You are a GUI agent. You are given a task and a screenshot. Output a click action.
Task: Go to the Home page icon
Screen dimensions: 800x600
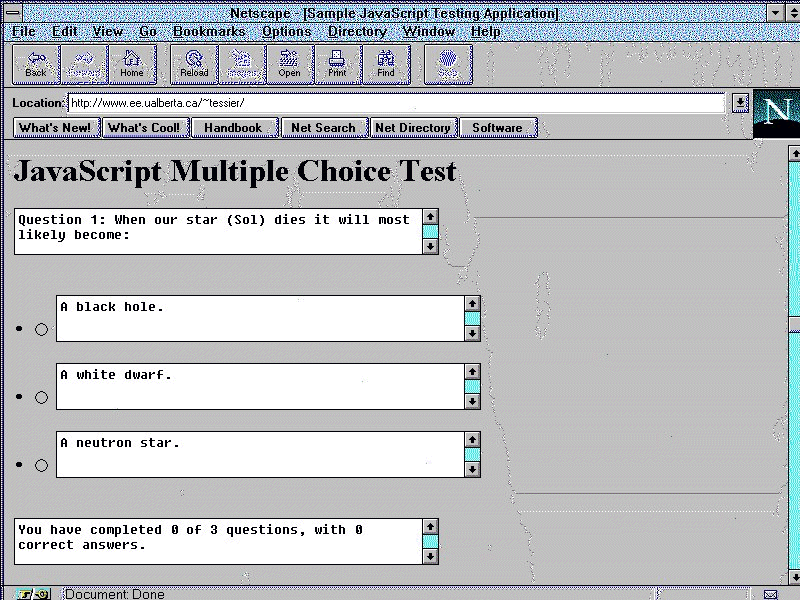click(x=132, y=64)
